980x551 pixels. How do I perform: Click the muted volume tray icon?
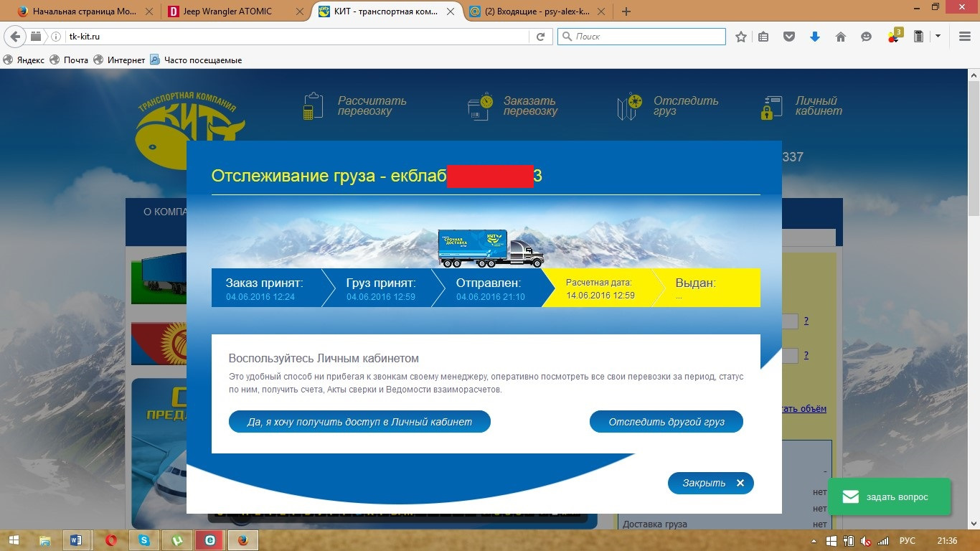click(x=866, y=540)
